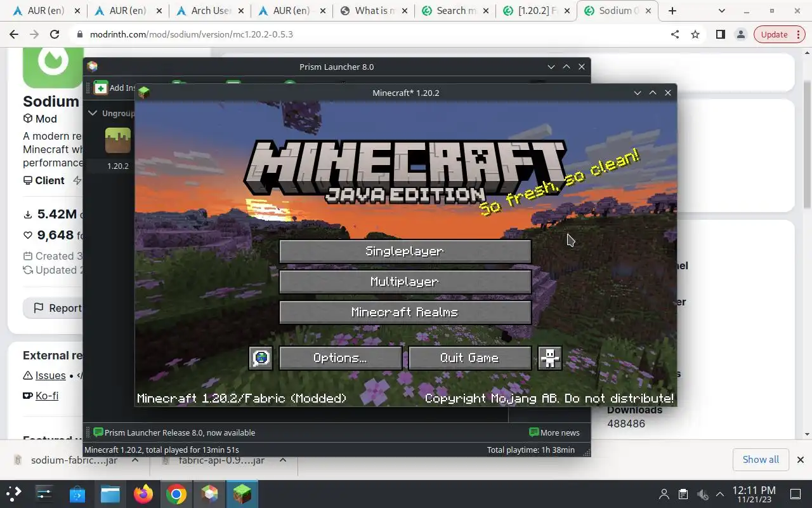Expand fabric-api jar download options
Screen dimensions: 812x508
(x=283, y=460)
